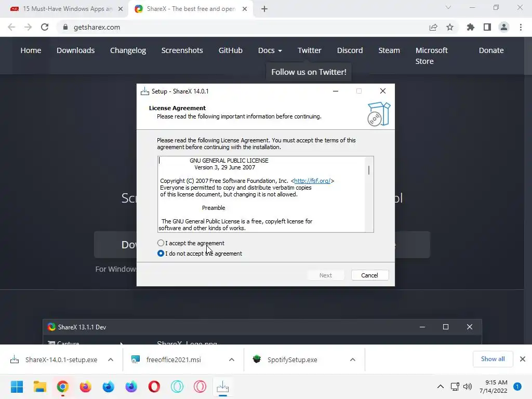This screenshot has width=532, height=399.
Task: Select 'I accept the agreement' radio button
Action: pyautogui.click(x=161, y=243)
